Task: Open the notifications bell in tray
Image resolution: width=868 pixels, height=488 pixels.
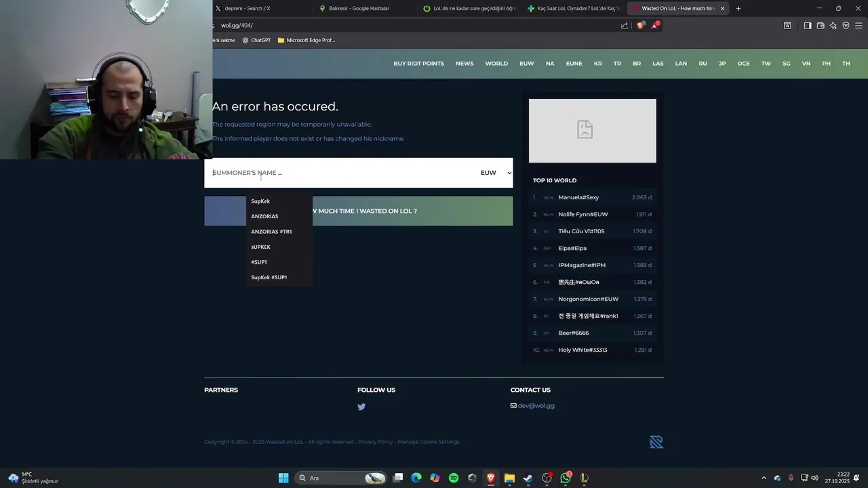Action: coord(856,478)
